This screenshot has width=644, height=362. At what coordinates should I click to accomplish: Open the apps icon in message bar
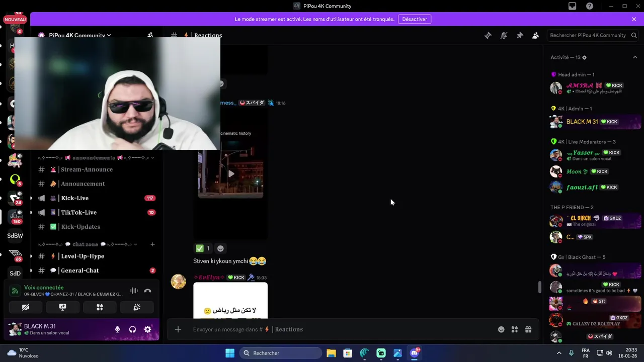(515, 329)
